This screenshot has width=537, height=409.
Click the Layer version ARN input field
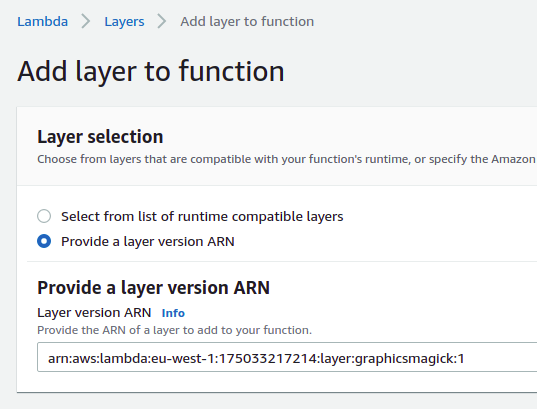tap(287, 357)
